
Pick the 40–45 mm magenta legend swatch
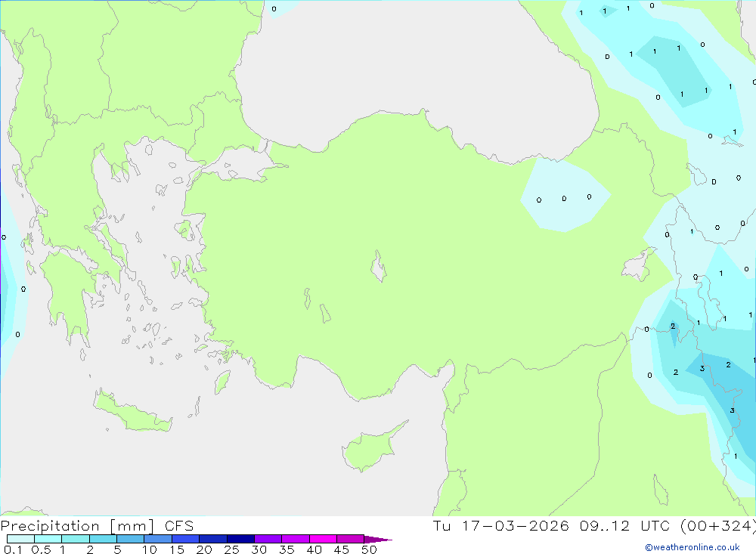(323, 539)
